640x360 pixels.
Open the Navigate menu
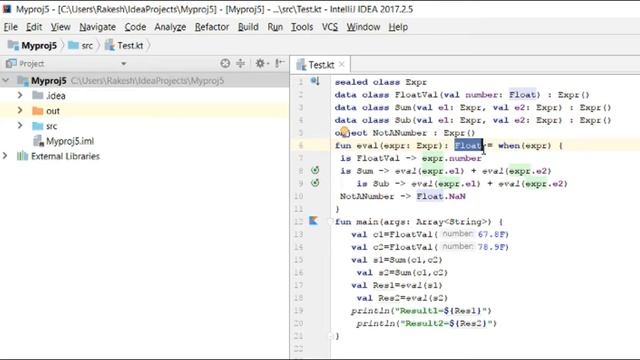coord(97,27)
